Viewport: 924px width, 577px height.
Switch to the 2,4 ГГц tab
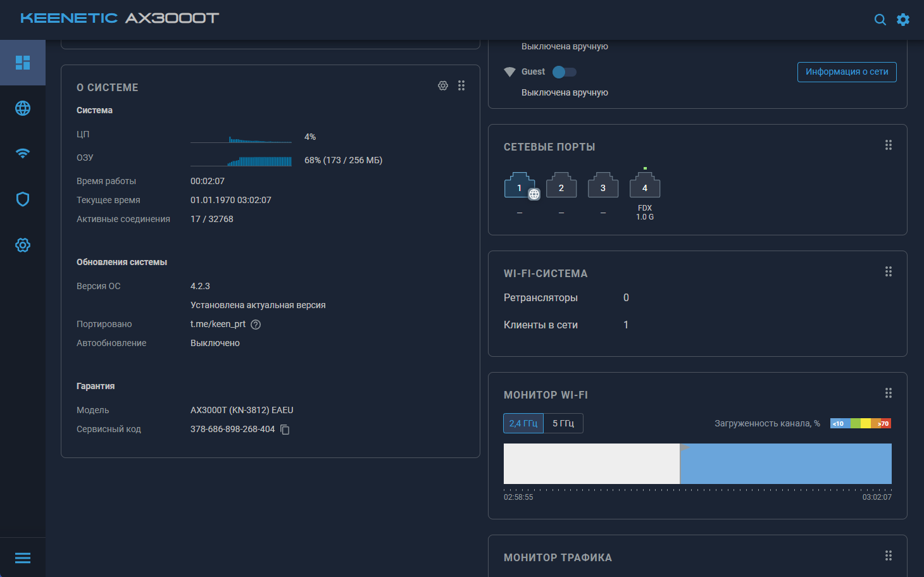(x=523, y=423)
